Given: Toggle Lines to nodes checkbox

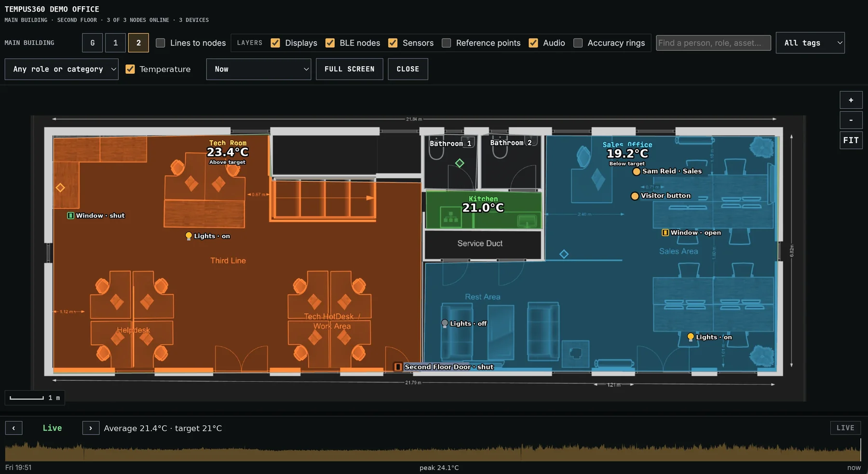Looking at the screenshot, I should [161, 43].
